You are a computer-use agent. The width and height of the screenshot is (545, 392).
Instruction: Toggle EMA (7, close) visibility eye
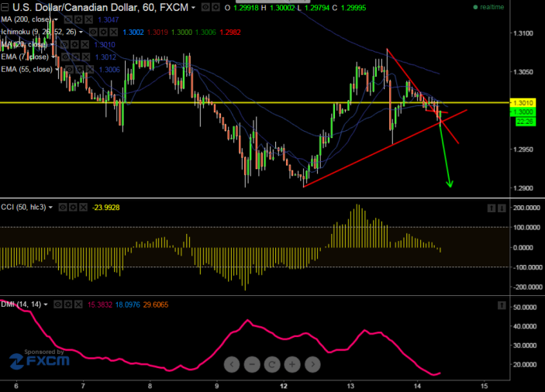click(65, 57)
